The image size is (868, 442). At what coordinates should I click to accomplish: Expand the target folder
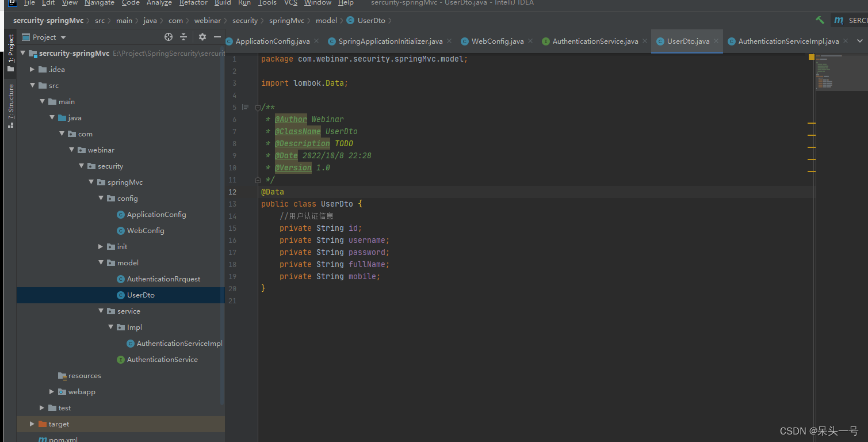coord(33,424)
